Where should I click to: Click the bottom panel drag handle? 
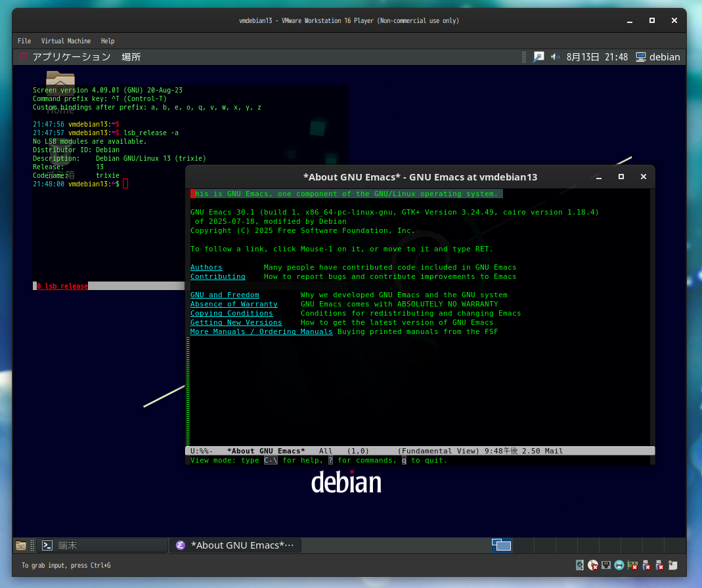click(32, 545)
